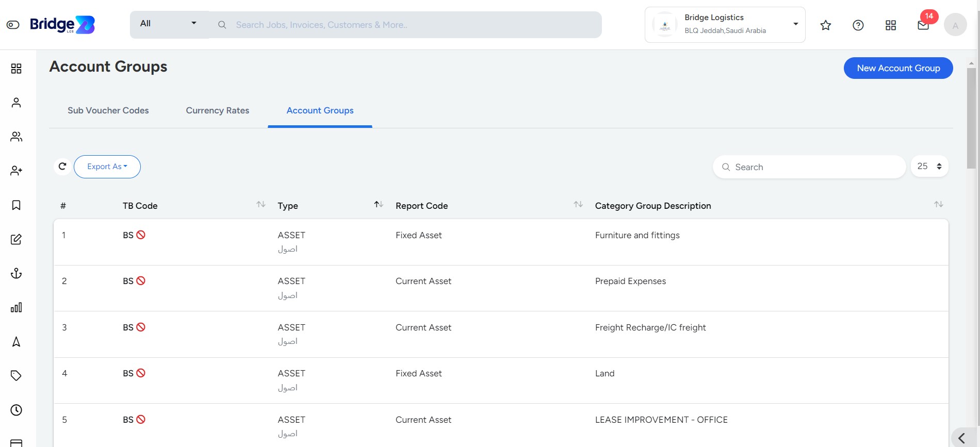Click the blocked icon in row 5
Viewport: 980px width, 447px height.
[141, 419]
